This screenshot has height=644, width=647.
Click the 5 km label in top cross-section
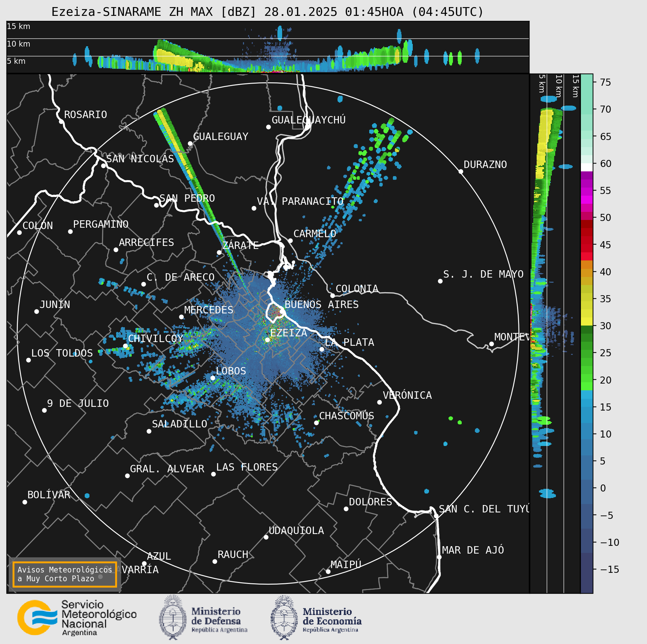pyautogui.click(x=16, y=61)
